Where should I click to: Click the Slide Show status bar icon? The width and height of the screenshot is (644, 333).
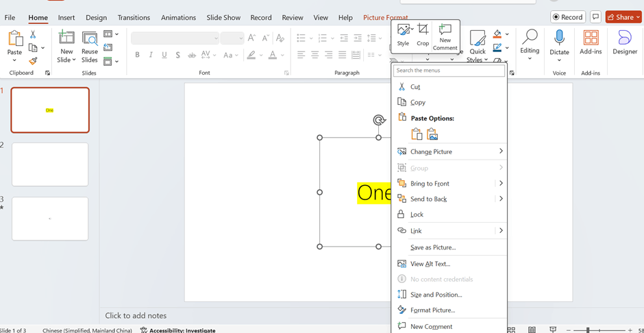pos(552,330)
